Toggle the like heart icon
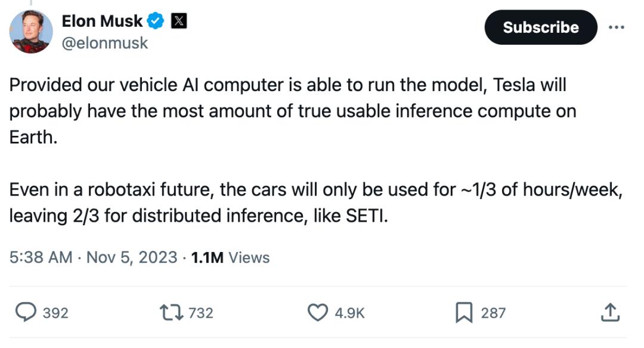Viewport: 644px width, 348px height. [317, 312]
